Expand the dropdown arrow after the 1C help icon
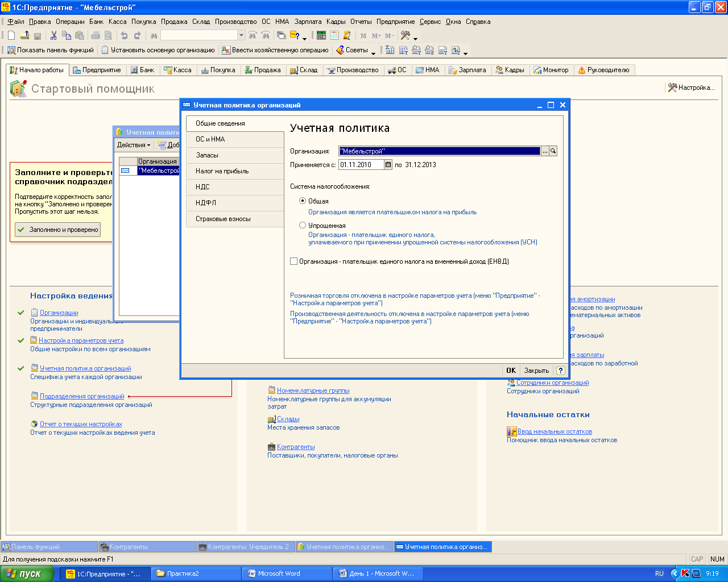The width and height of the screenshot is (728, 582). pos(305,38)
